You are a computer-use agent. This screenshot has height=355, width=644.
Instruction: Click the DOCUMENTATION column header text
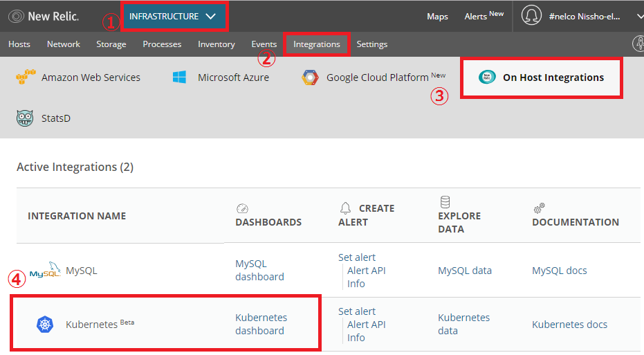[x=576, y=222]
